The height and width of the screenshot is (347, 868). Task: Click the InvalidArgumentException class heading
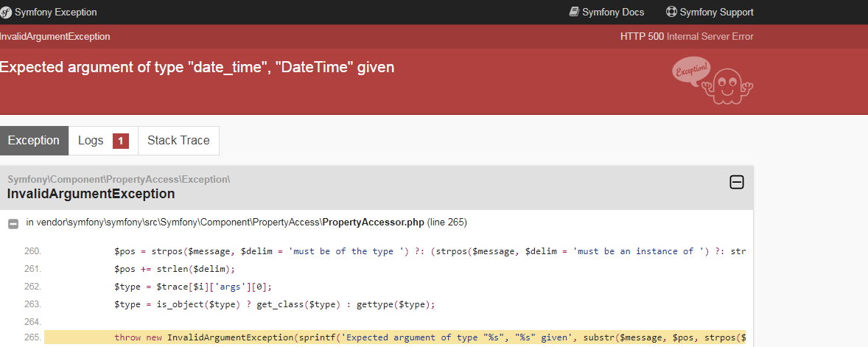click(x=91, y=194)
